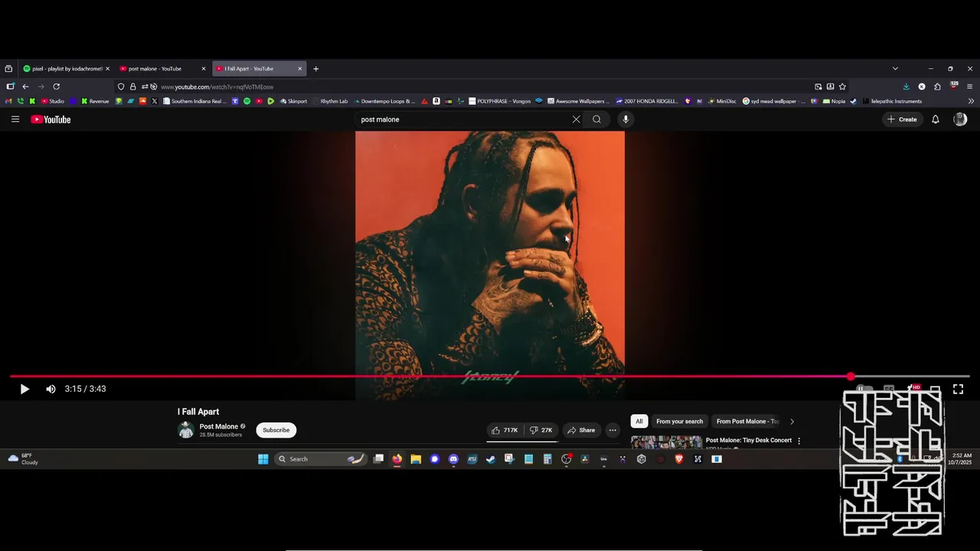Seek using the red progress bar
Image resolution: width=980 pixels, height=551 pixels.
pyautogui.click(x=490, y=377)
